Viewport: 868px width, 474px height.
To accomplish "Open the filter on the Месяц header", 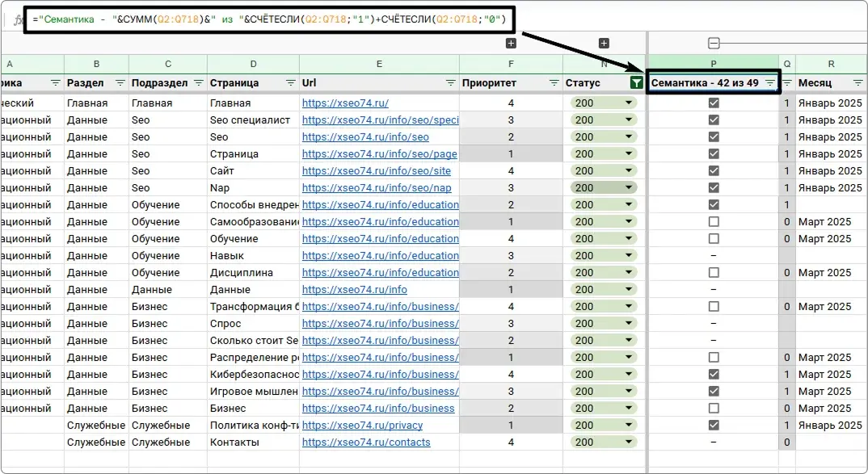I will (858, 83).
